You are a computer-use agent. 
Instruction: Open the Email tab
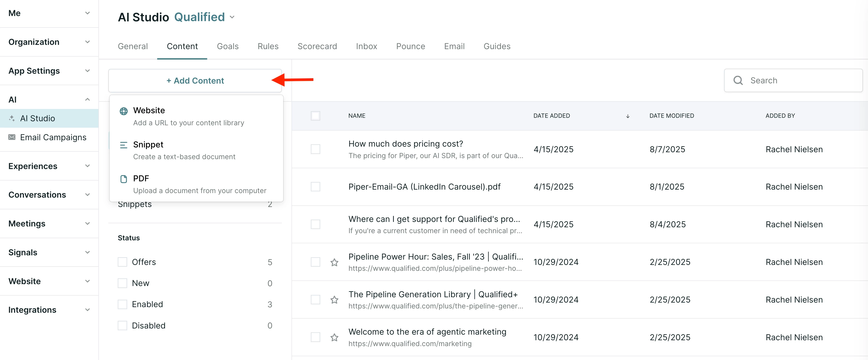[x=454, y=46]
